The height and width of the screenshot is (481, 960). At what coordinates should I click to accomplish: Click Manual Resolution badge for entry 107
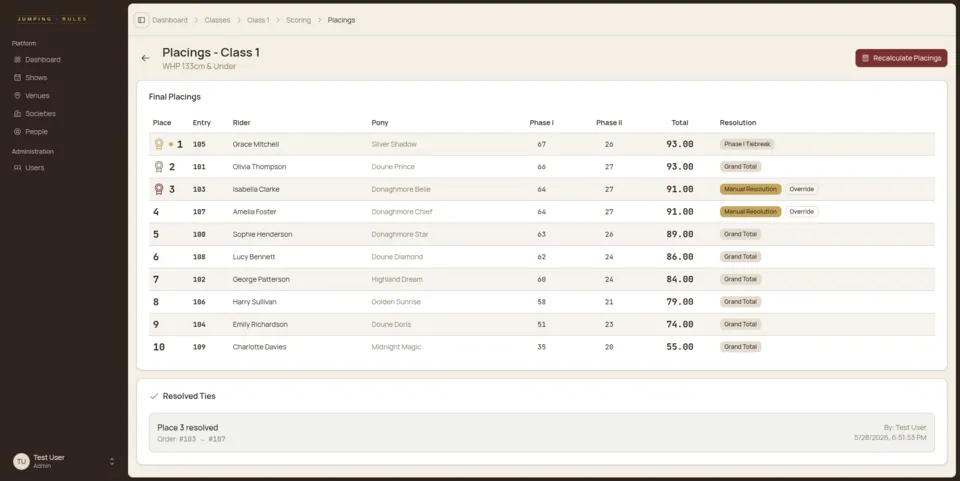coord(750,212)
